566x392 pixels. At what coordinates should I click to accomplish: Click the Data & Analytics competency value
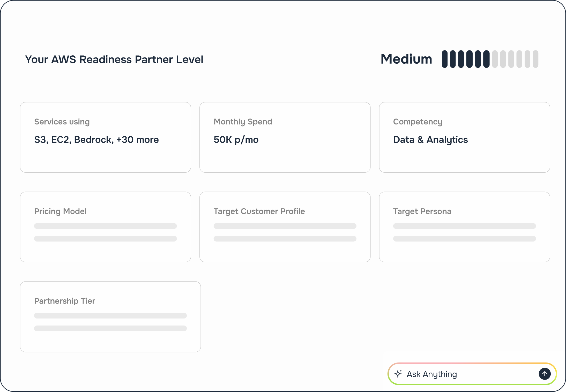point(430,140)
